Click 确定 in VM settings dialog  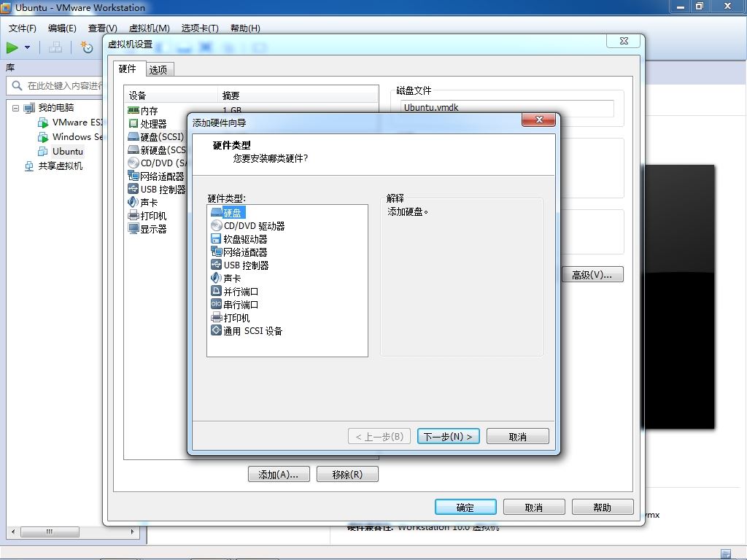tap(465, 507)
